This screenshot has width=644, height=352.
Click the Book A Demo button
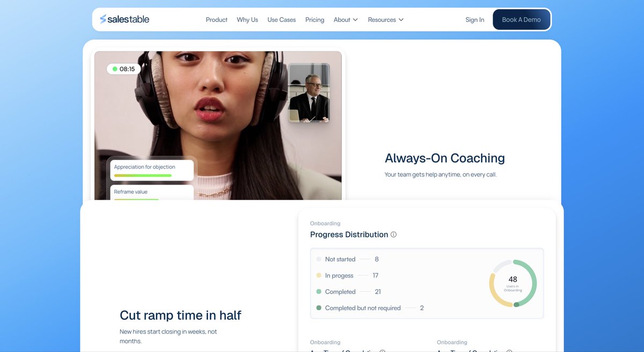522,20
